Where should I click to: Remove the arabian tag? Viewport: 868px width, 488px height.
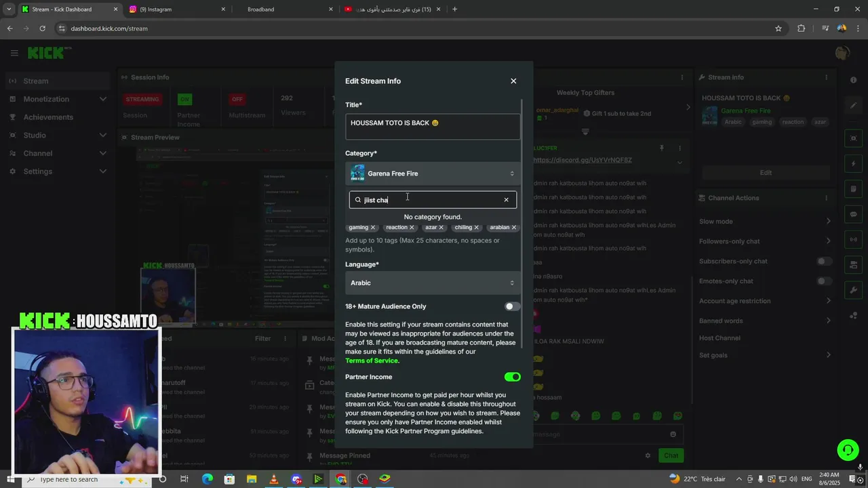pos(514,228)
